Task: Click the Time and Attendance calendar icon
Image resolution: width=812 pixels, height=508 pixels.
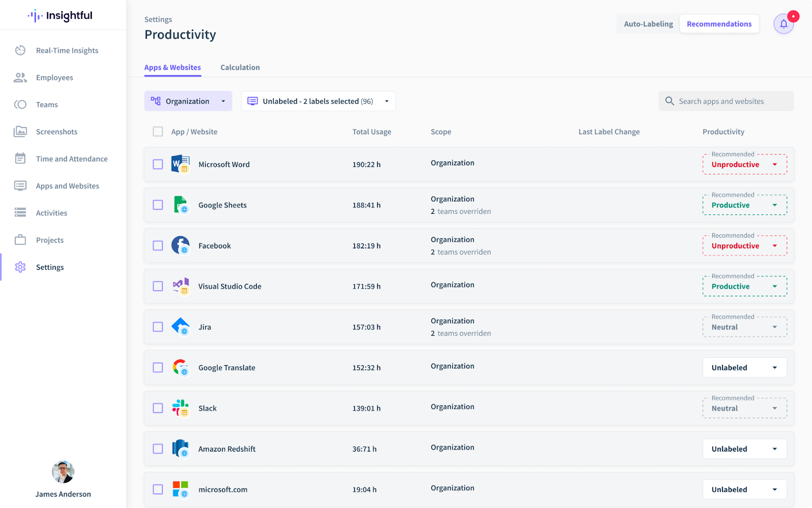Action: (x=20, y=158)
